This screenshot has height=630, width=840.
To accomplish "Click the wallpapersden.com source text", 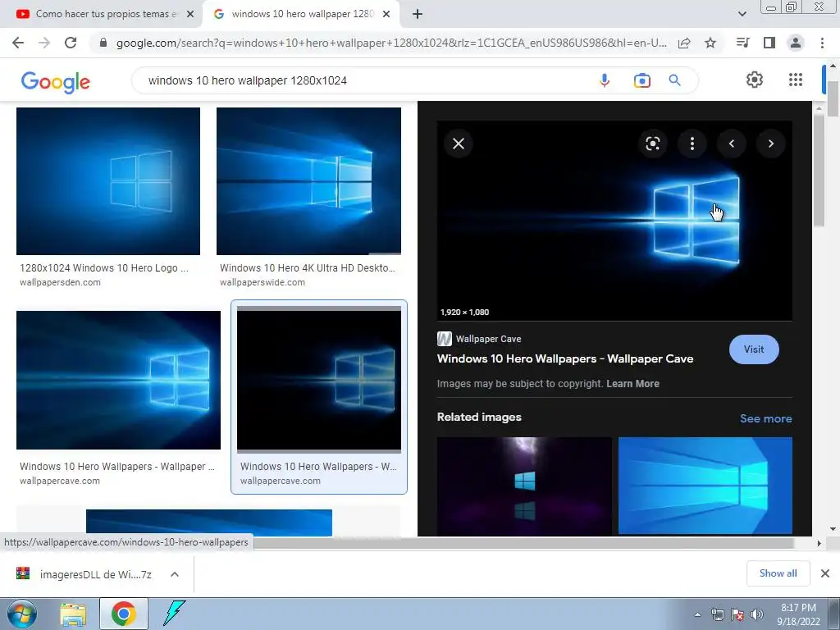I will pos(60,282).
